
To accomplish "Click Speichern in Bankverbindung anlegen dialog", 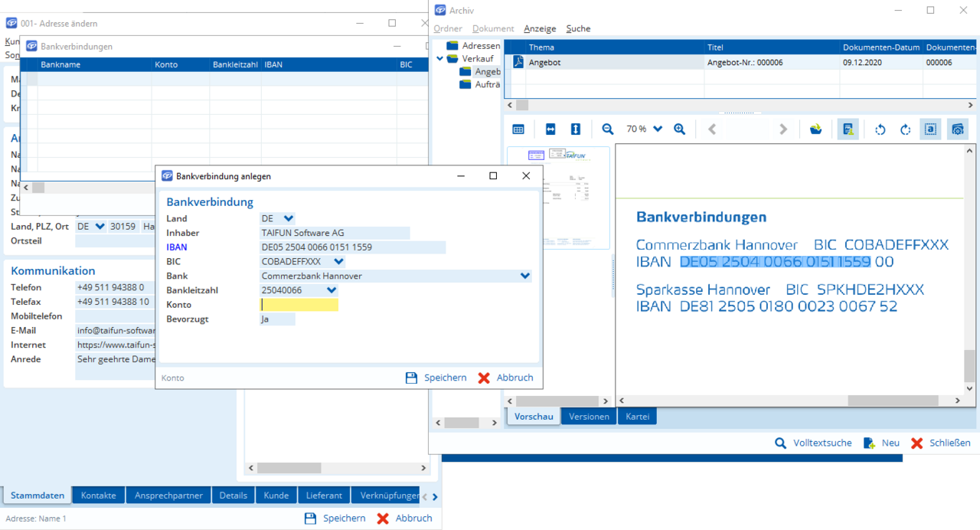I will [436, 378].
